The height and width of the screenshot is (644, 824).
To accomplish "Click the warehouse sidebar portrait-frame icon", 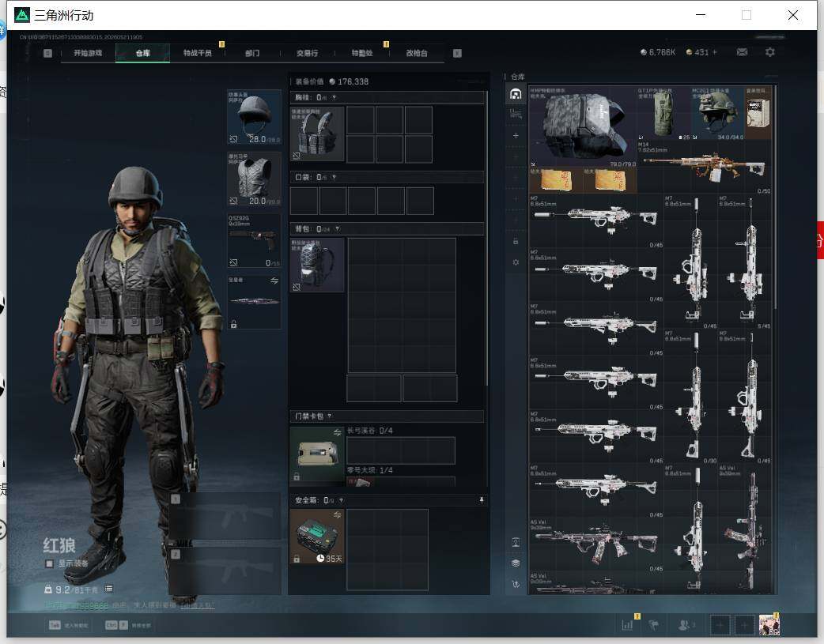I will [x=516, y=543].
